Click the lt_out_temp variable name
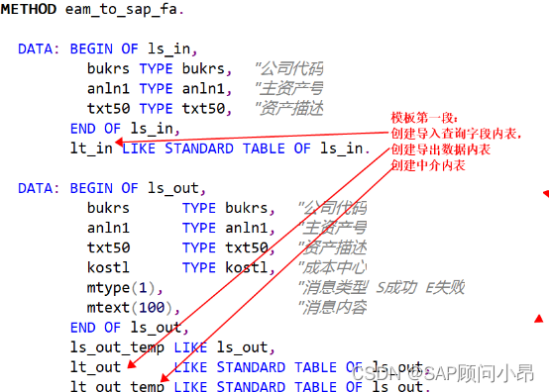Image resolution: width=549 pixels, height=392 pixels. 117,386
